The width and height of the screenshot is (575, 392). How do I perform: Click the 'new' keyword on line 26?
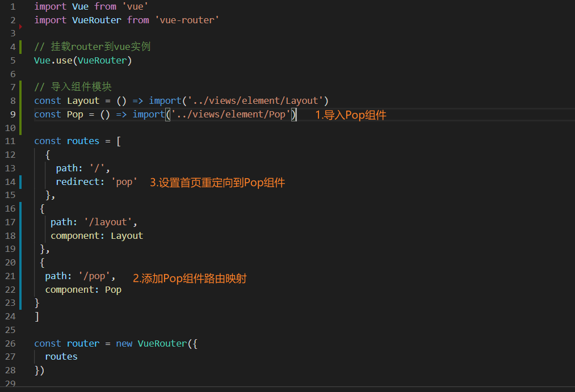[x=124, y=343]
